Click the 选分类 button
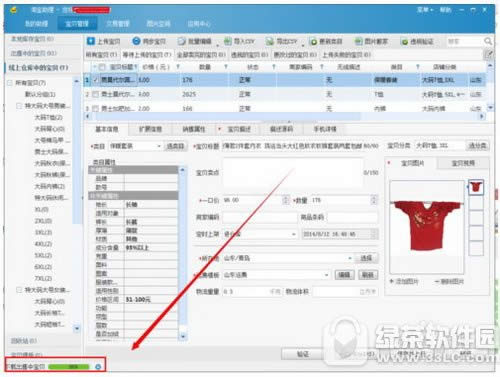This screenshot has height=377, width=500. click(x=477, y=146)
